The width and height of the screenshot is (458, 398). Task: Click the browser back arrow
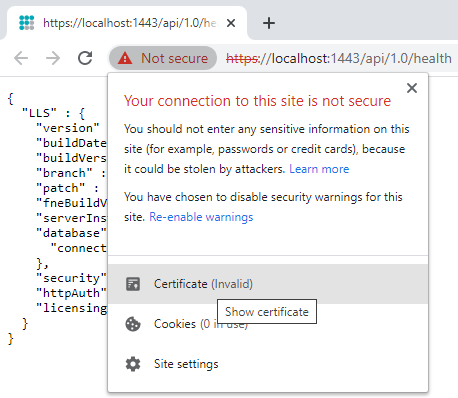[x=21, y=58]
